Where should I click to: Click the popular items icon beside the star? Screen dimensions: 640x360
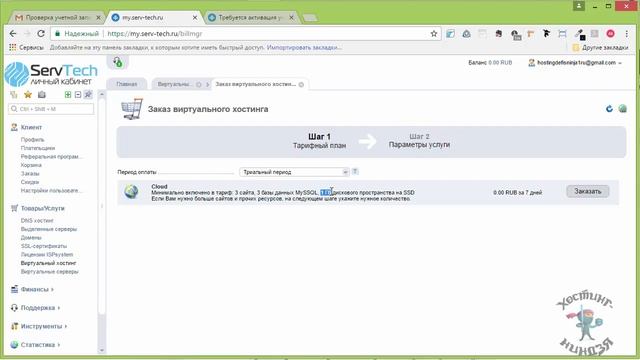coord(42,95)
